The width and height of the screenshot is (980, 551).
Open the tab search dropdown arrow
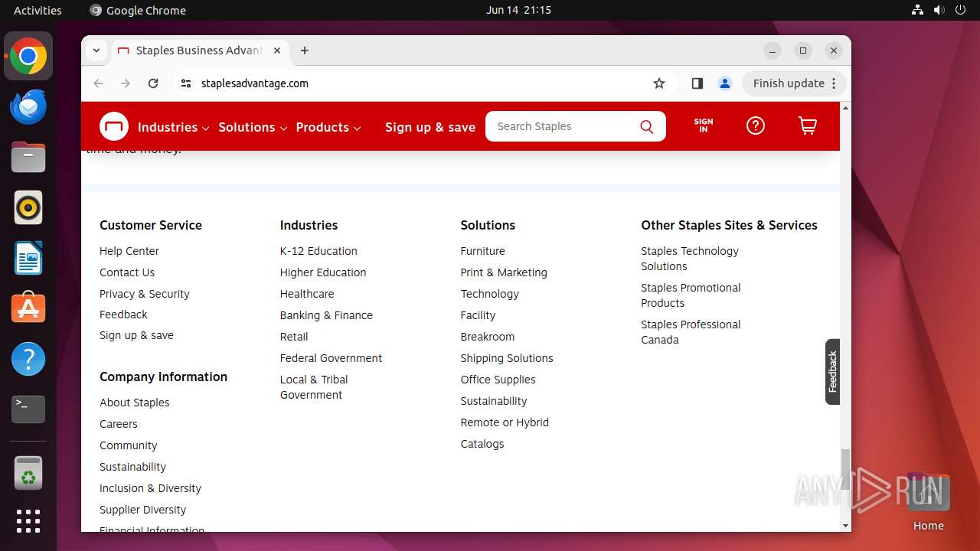[x=96, y=51]
